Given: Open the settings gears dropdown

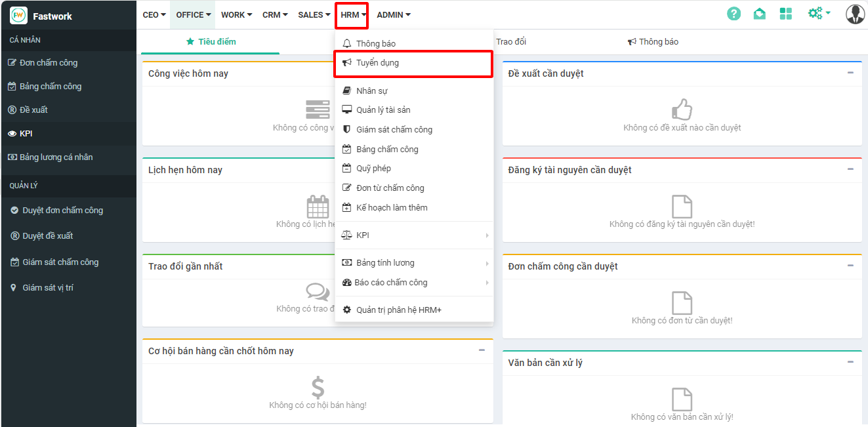Looking at the screenshot, I should (819, 14).
